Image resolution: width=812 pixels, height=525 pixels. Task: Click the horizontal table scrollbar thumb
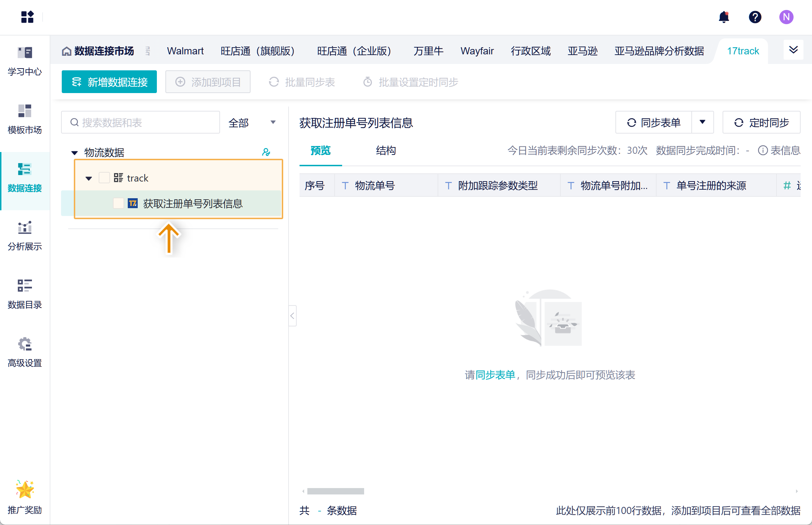click(x=335, y=491)
